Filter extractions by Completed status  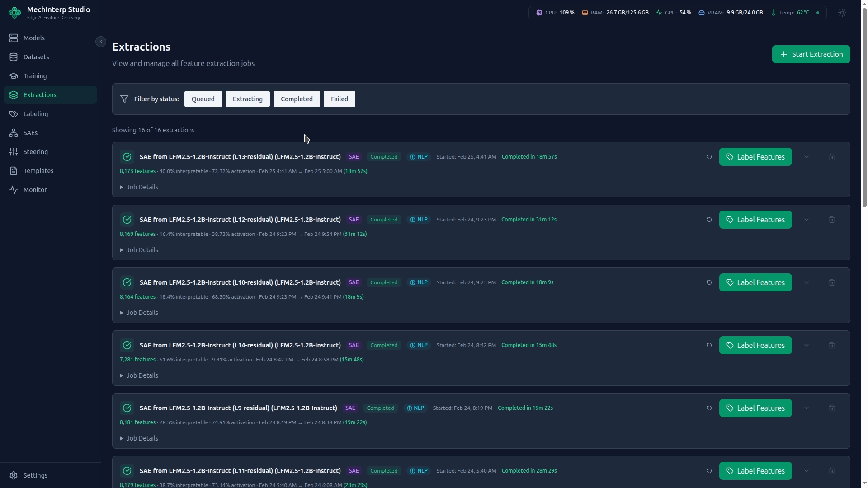click(297, 99)
